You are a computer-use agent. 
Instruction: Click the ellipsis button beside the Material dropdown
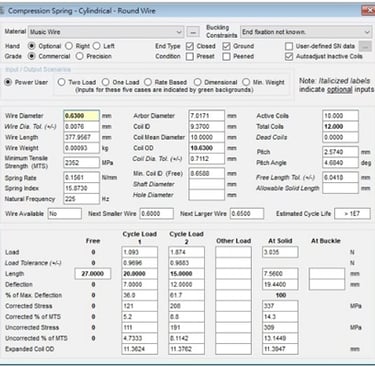click(193, 32)
